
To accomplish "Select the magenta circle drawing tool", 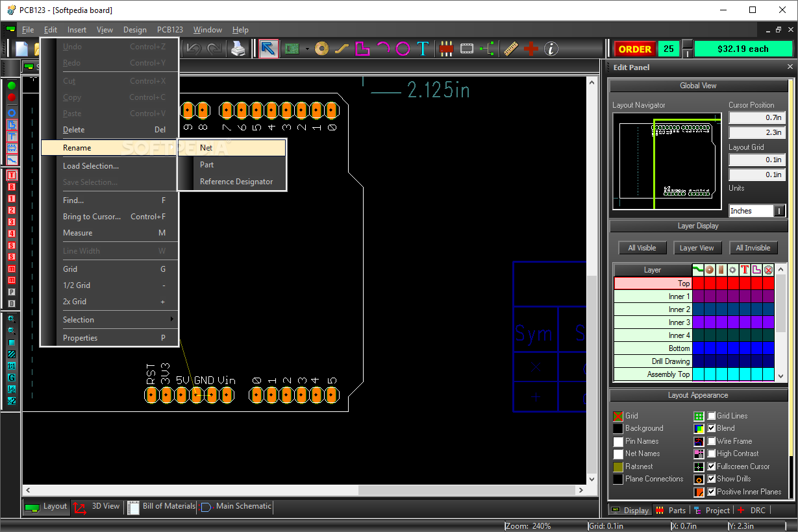I will click(x=403, y=49).
